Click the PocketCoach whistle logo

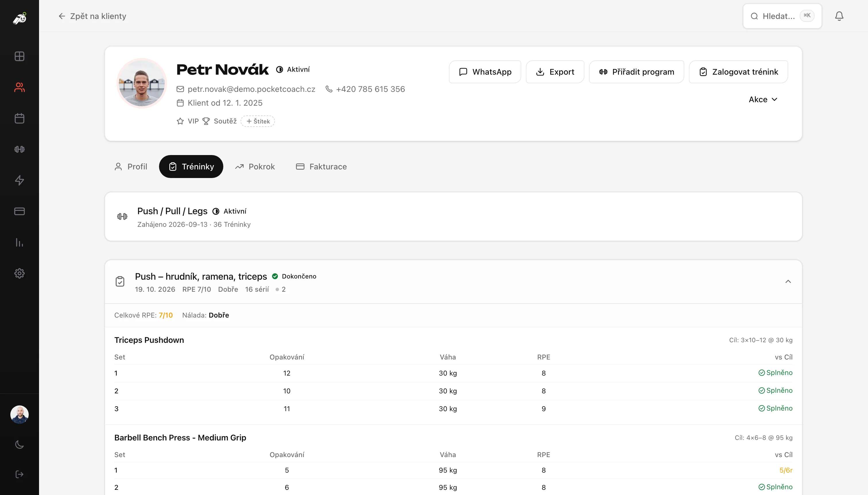[19, 18]
